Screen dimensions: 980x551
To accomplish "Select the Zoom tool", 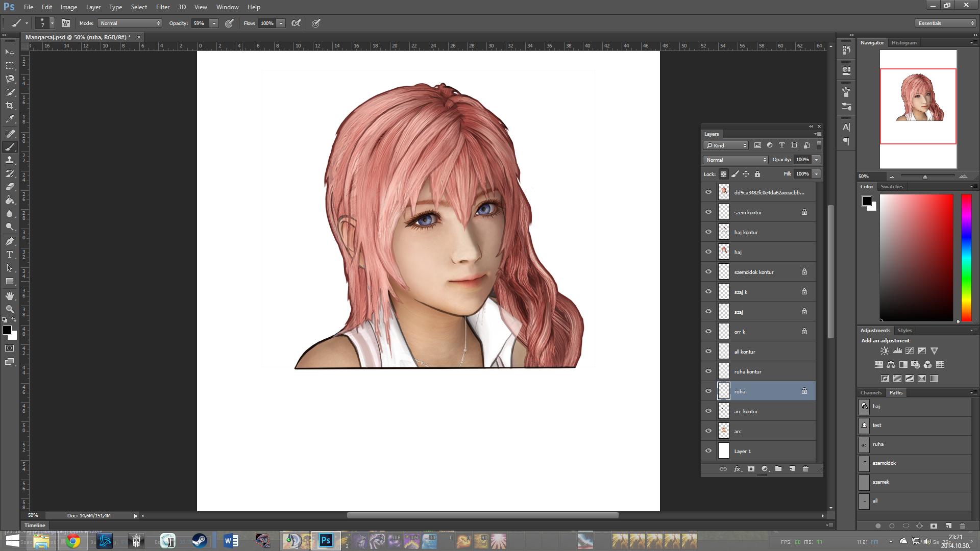I will (10, 309).
